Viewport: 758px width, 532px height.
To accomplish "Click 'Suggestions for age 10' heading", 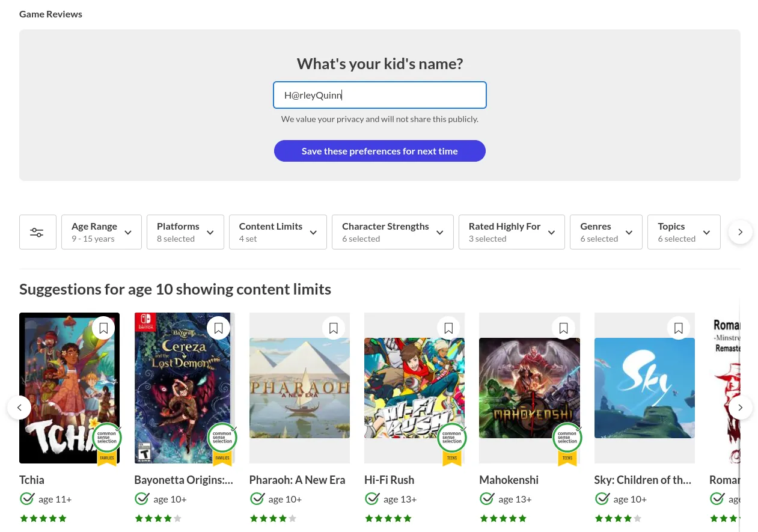I will (175, 289).
